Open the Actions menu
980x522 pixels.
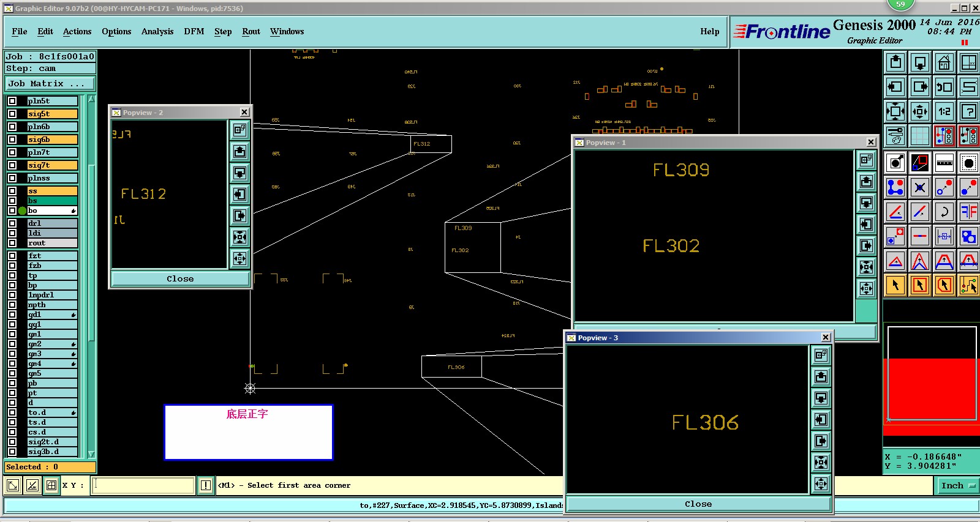(77, 31)
